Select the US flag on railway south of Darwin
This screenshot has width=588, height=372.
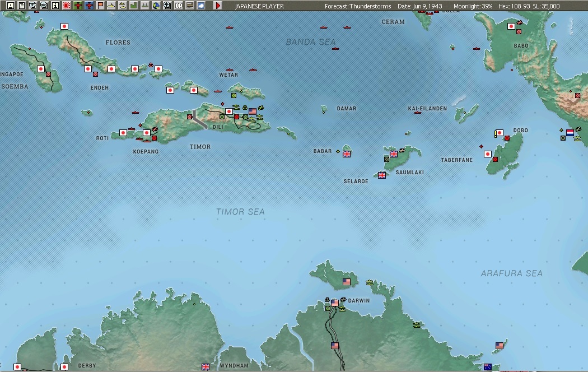click(x=335, y=345)
